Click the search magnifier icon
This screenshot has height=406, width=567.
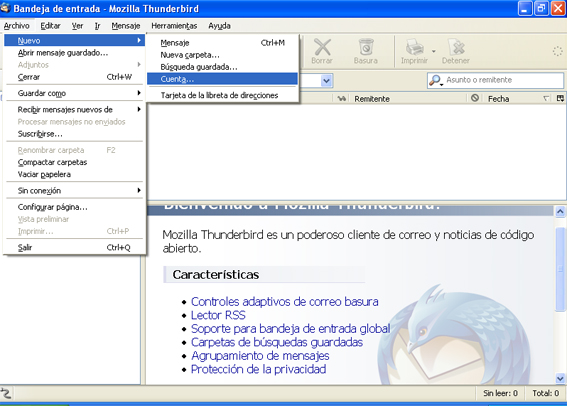click(435, 80)
